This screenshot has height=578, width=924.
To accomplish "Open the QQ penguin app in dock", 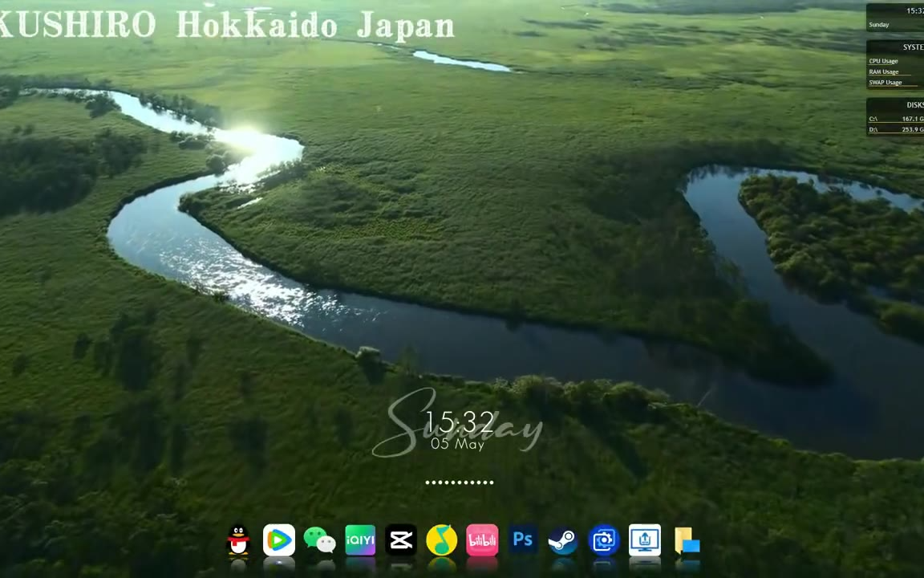I will (238, 540).
